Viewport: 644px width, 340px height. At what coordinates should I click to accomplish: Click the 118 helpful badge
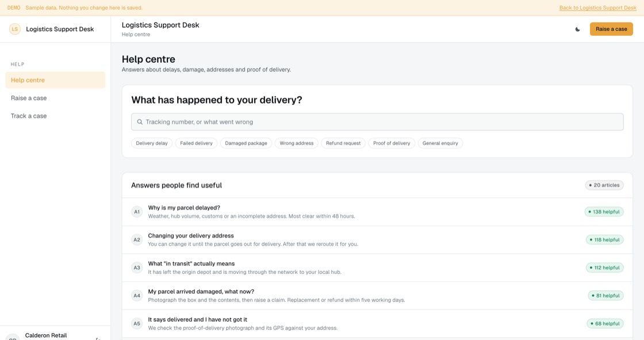604,240
